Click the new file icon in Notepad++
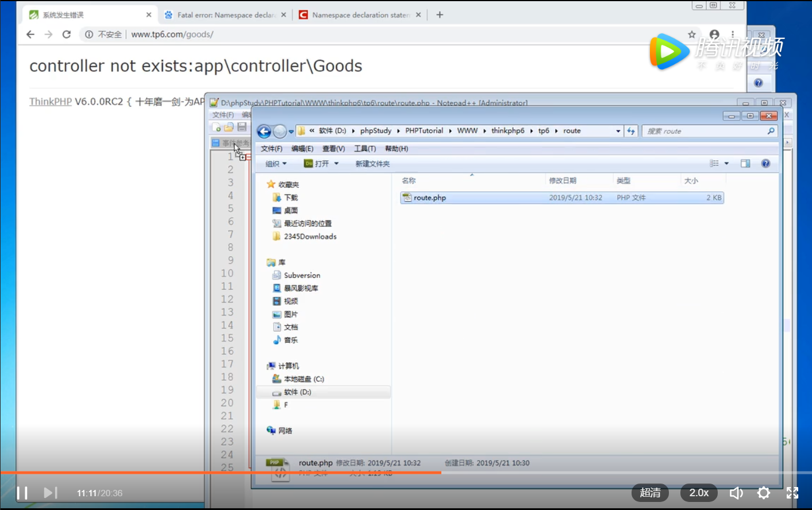 (217, 127)
